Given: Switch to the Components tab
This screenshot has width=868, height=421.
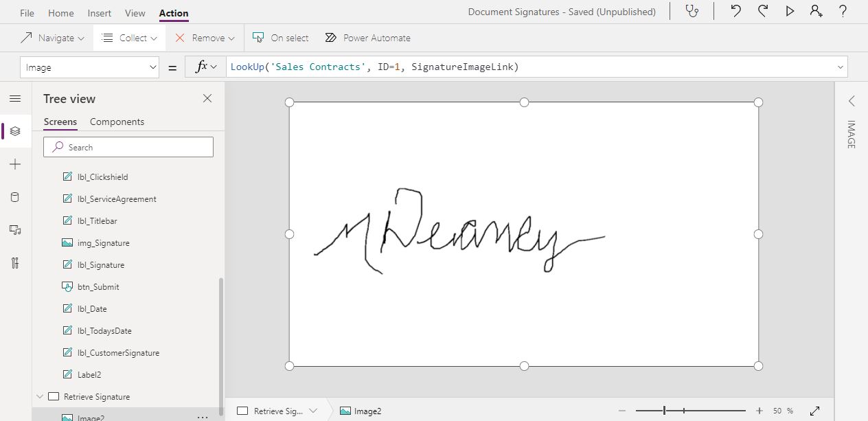Looking at the screenshot, I should click(116, 122).
